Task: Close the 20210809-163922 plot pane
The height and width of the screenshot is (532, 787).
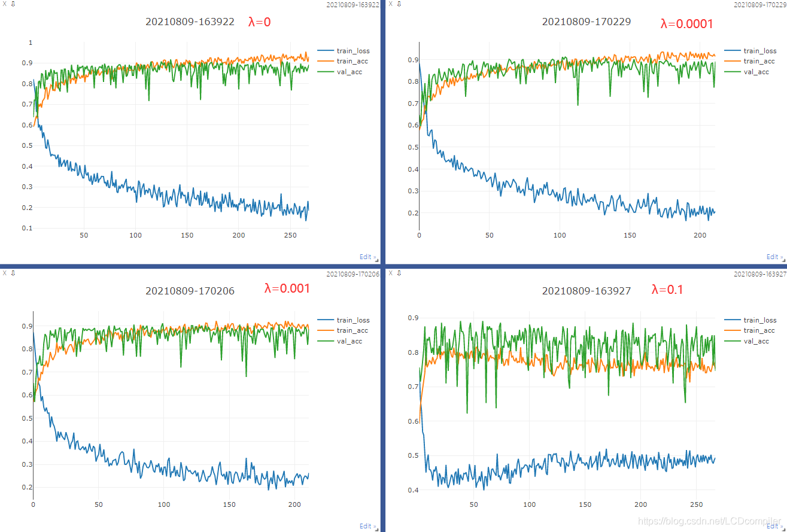Action: pyautogui.click(x=5, y=4)
